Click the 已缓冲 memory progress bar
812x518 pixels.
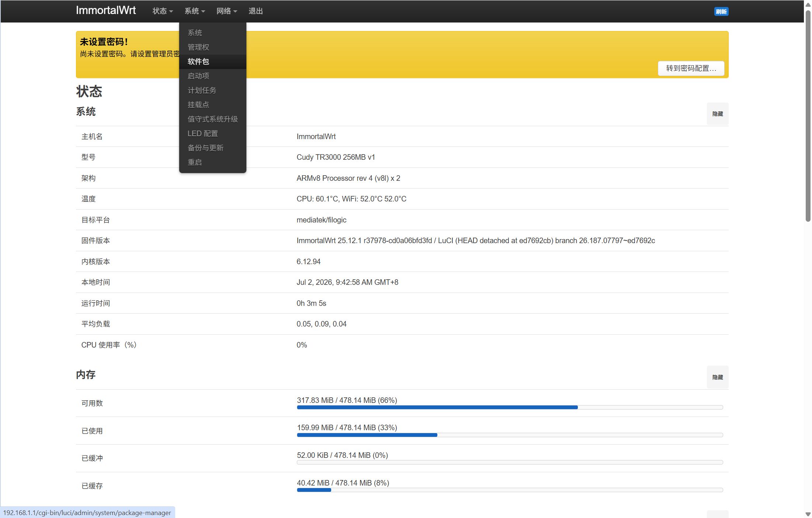[510, 462]
